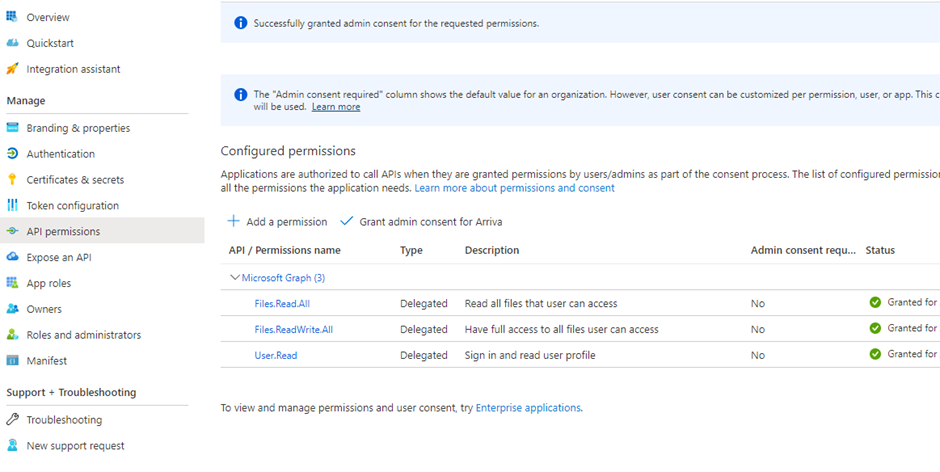The height and width of the screenshot is (472, 940).
Task: Click the green status check for Files.ReadWrite.All
Action: click(875, 328)
